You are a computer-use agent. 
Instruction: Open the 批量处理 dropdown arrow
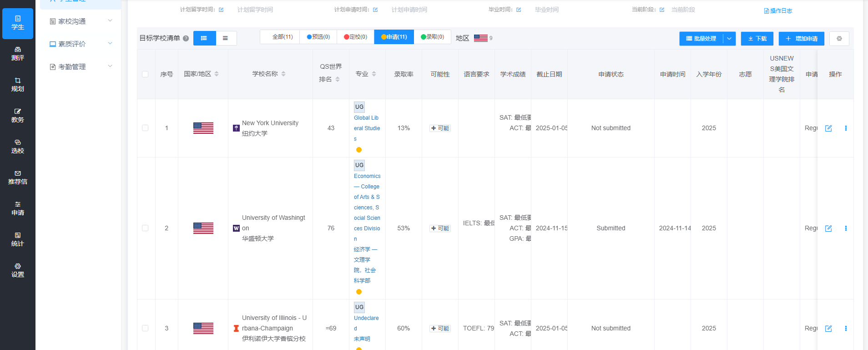click(x=729, y=39)
